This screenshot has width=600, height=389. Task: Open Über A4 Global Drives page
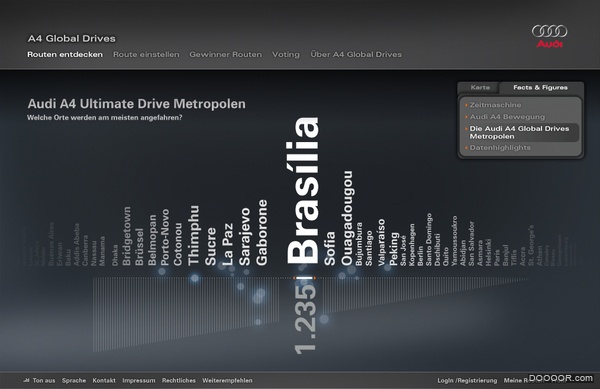[356, 54]
